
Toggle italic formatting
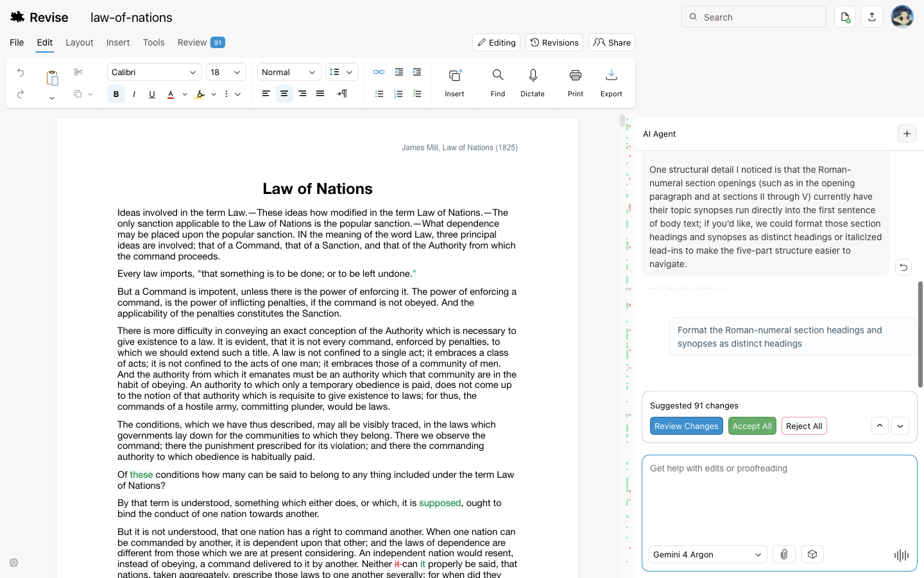(134, 94)
